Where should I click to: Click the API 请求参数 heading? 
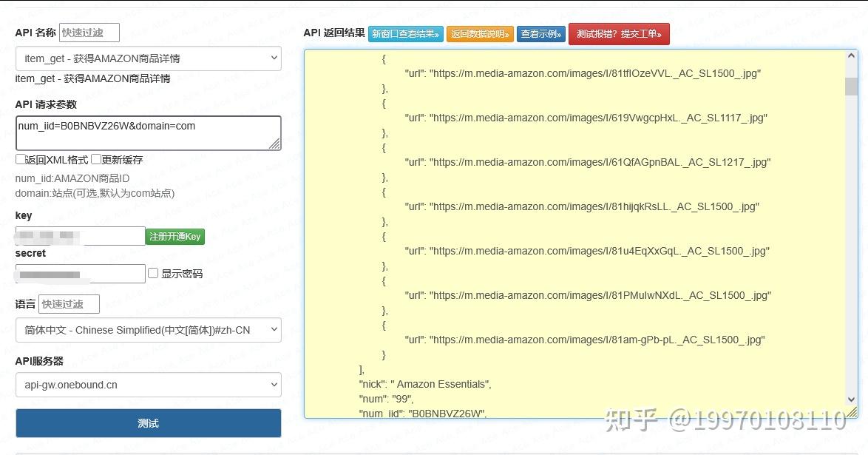pos(46,104)
